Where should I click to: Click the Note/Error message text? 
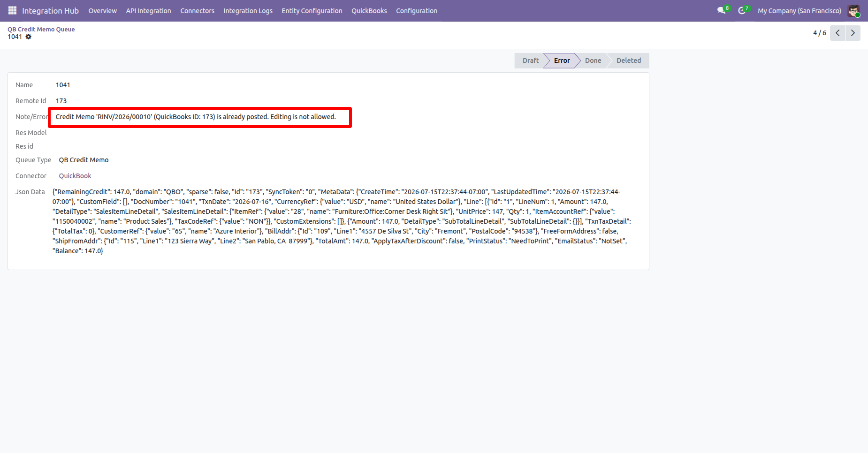tap(196, 117)
